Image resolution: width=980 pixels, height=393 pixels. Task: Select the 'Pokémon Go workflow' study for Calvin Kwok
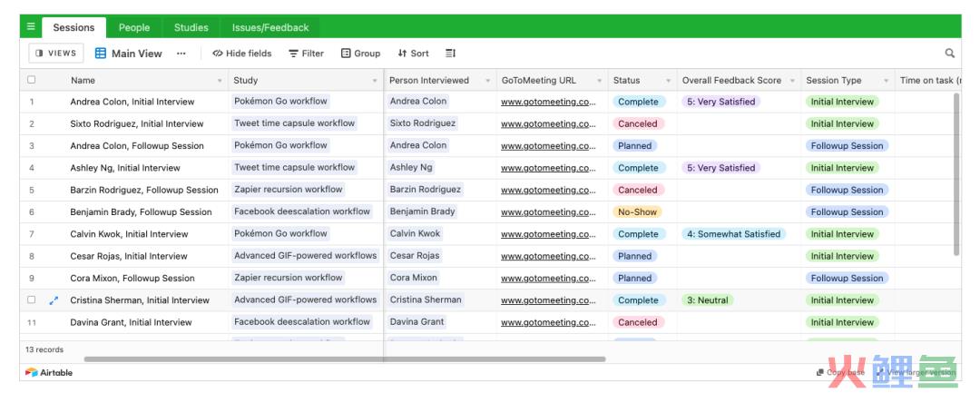280,233
